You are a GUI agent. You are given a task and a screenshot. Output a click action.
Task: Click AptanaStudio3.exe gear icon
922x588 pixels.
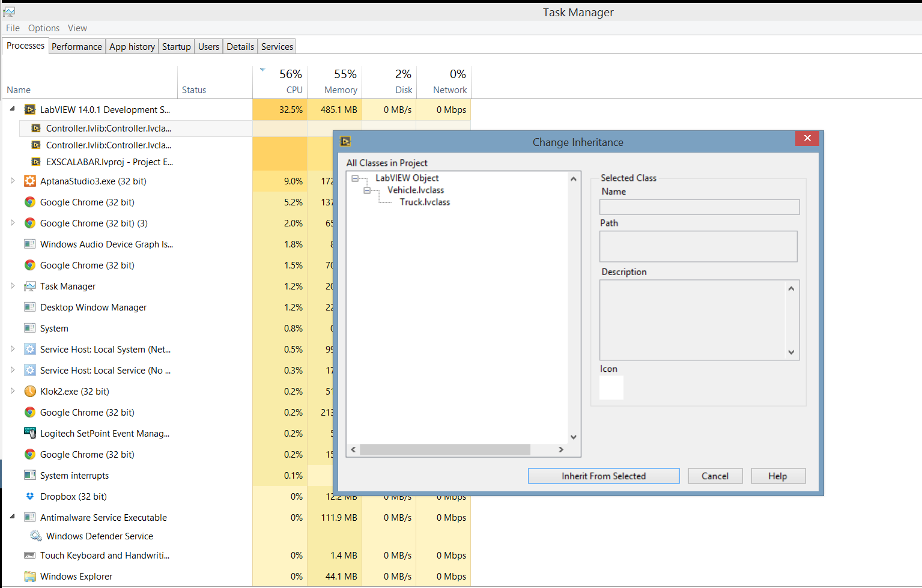[x=29, y=181]
